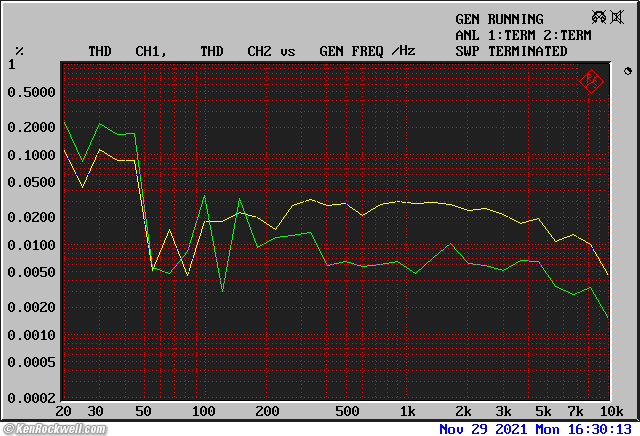Click the top Y-axis value 1
The image size is (640, 436).
pos(12,65)
